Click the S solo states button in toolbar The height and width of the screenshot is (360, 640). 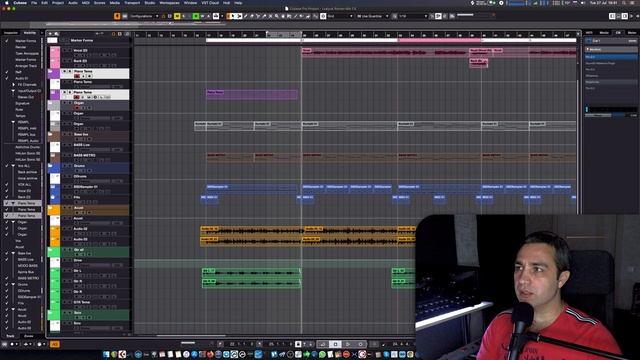(x=184, y=16)
